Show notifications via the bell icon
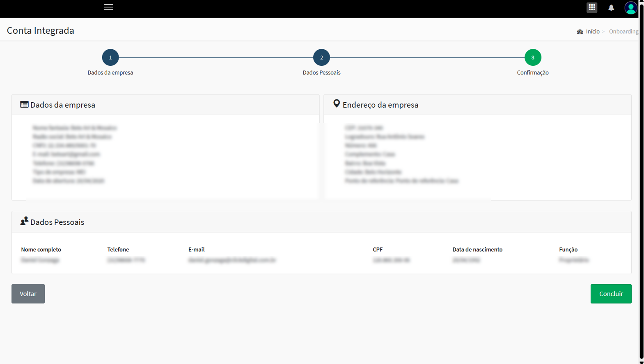Screen dimensions: 644x364 611,8
